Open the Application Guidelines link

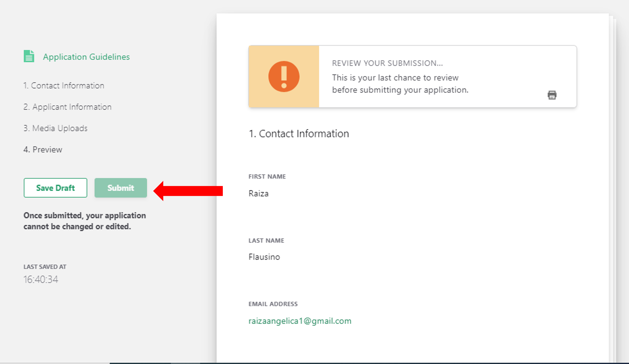(86, 57)
